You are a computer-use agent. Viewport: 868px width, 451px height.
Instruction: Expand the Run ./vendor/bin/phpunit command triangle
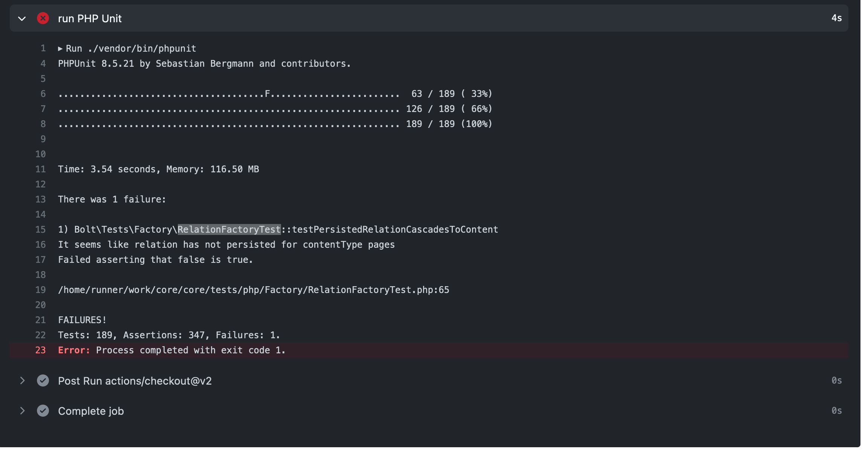pos(60,49)
